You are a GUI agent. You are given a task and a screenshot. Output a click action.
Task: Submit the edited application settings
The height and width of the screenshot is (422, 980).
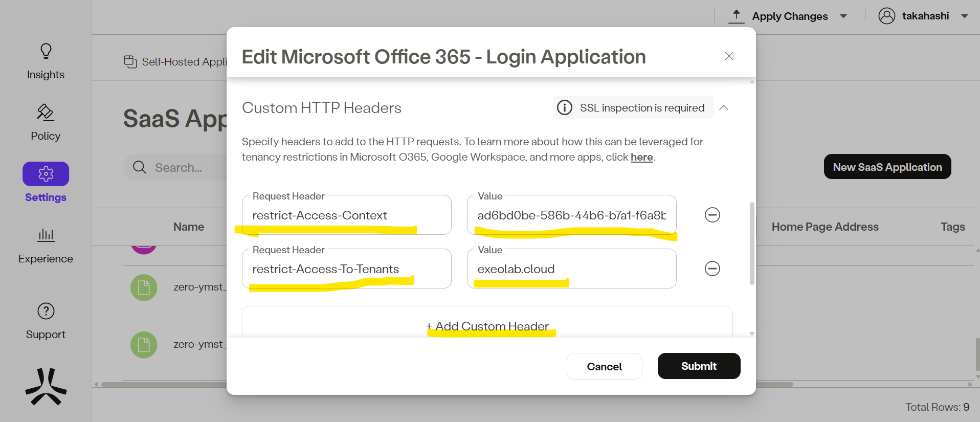(x=698, y=366)
